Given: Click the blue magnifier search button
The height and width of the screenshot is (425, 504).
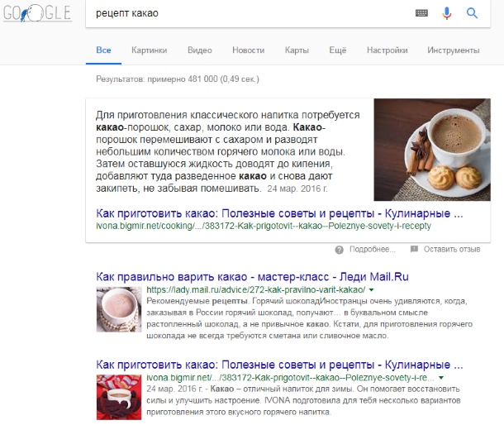Looking at the screenshot, I should tap(472, 13).
